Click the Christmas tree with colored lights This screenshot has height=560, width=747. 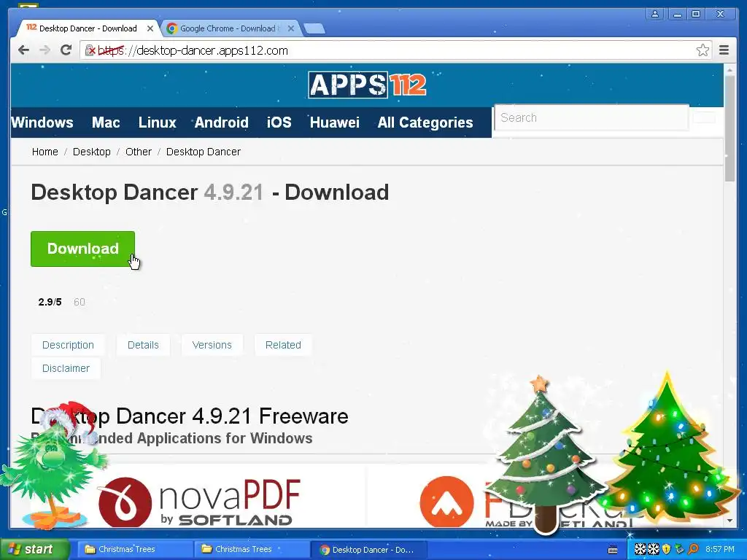point(670,448)
